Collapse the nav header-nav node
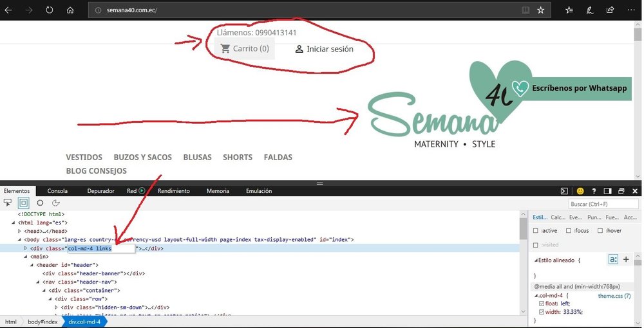This screenshot has height=328, width=644. [x=38, y=282]
